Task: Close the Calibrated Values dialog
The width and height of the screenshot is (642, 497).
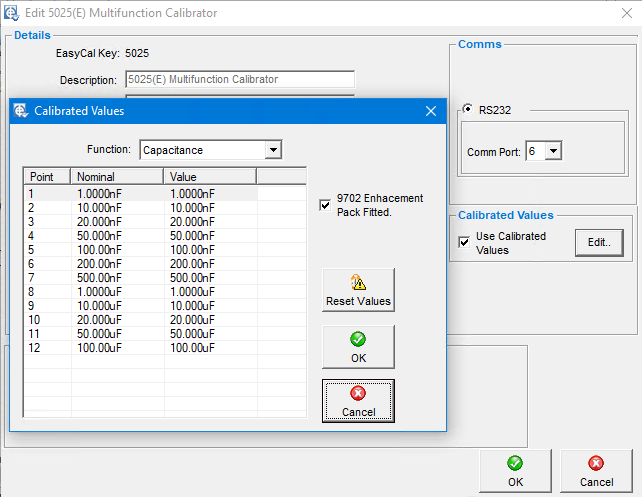Action: [431, 111]
